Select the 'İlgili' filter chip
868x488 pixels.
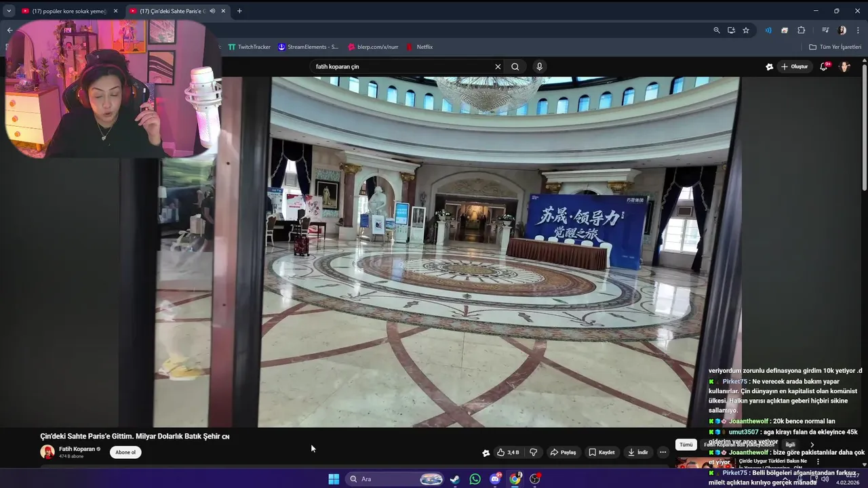(x=790, y=445)
